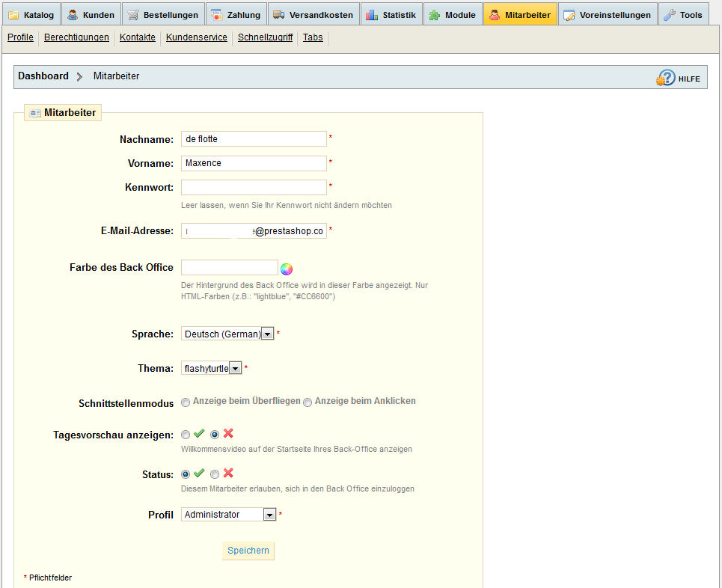Open the Thema theme dropdown

pos(211,368)
